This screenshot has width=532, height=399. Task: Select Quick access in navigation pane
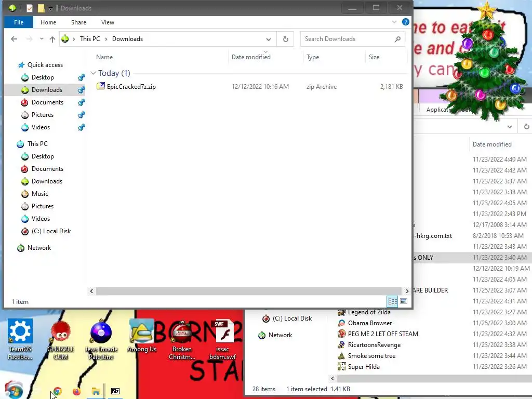coord(45,65)
